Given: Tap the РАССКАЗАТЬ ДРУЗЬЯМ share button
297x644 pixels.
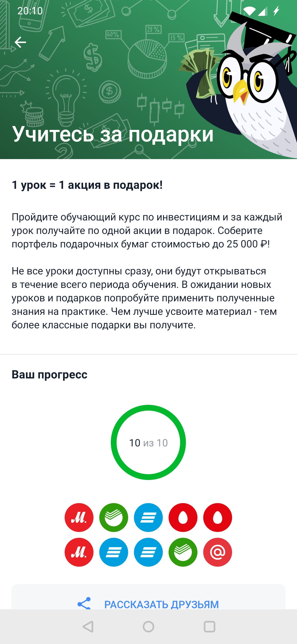Looking at the screenshot, I should [x=148, y=597].
